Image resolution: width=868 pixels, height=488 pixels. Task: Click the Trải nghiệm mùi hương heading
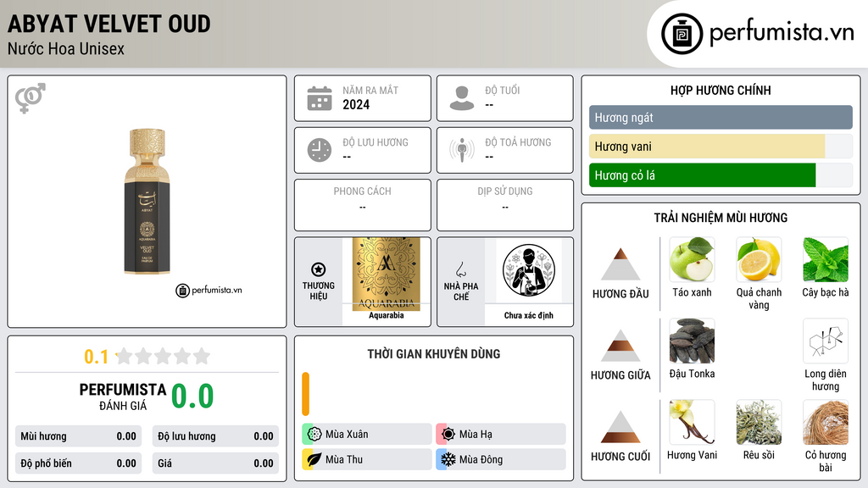[721, 218]
